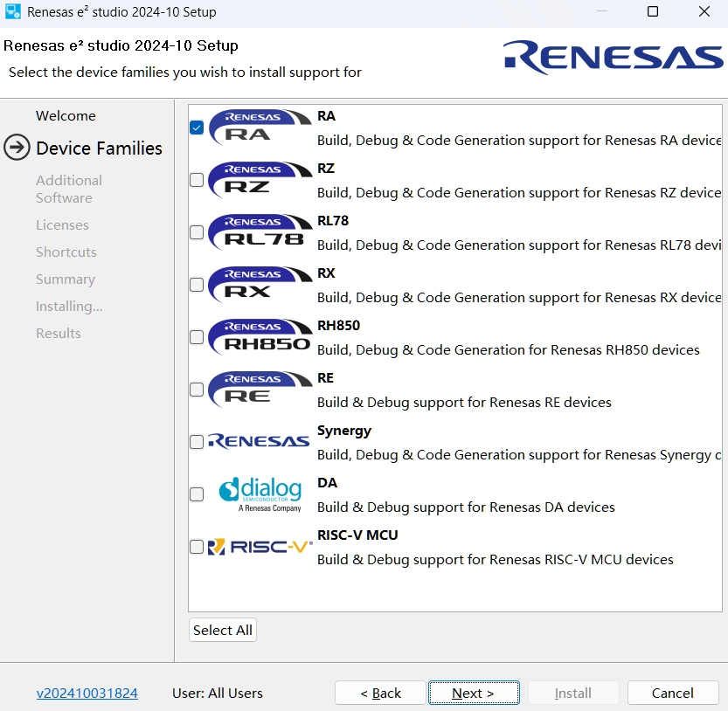The width and height of the screenshot is (728, 711).
Task: Click the 'User: All Users' label
Action: (218, 693)
